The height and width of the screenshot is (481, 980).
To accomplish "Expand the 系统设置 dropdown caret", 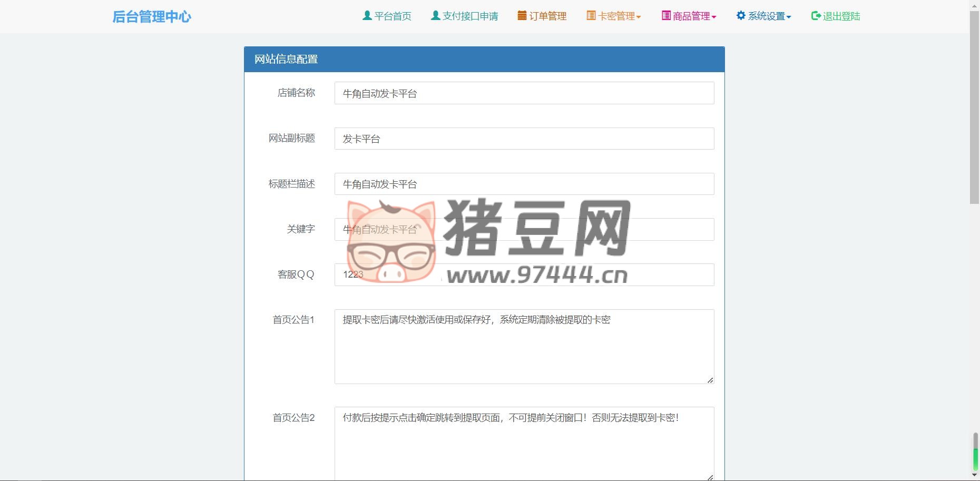I will 789,17.
